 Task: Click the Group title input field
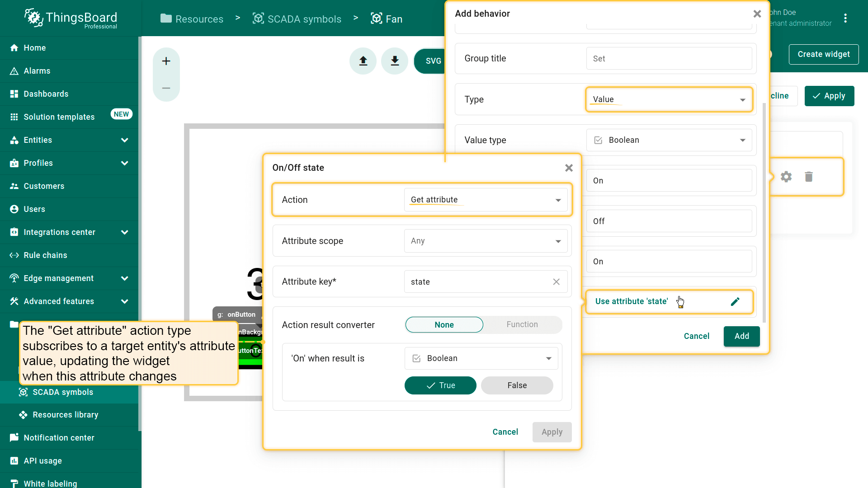(x=669, y=59)
